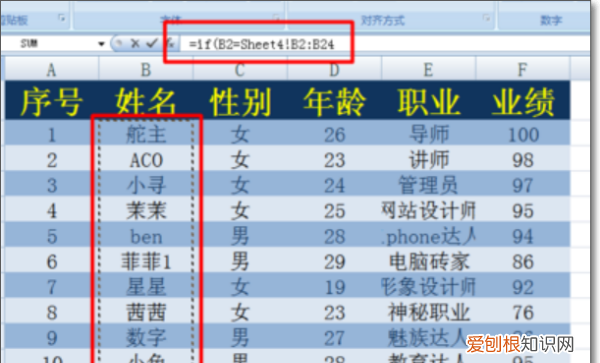The width and height of the screenshot is (600, 363).
Task: Click occupation cell 网站设计师
Action: (428, 210)
